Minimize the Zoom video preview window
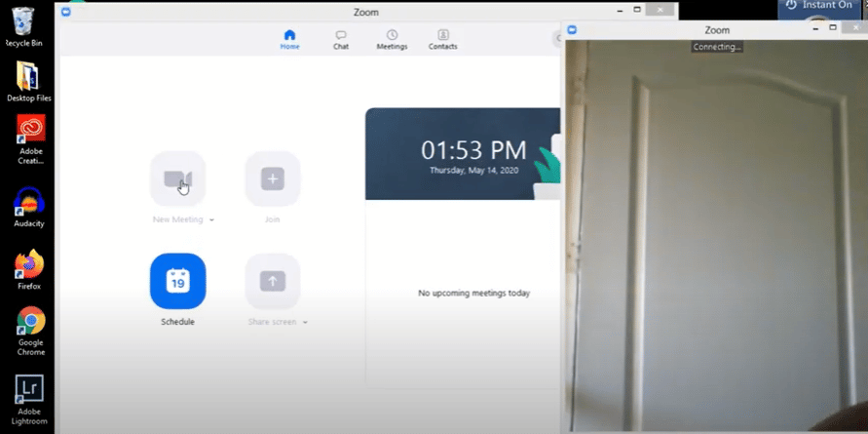The width and height of the screenshot is (868, 434). coord(815,29)
